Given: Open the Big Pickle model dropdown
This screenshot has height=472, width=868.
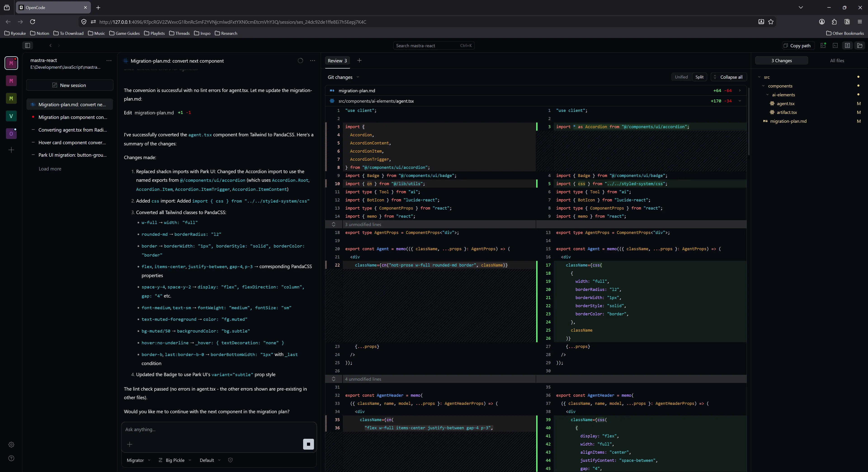Looking at the screenshot, I should [x=175, y=460].
